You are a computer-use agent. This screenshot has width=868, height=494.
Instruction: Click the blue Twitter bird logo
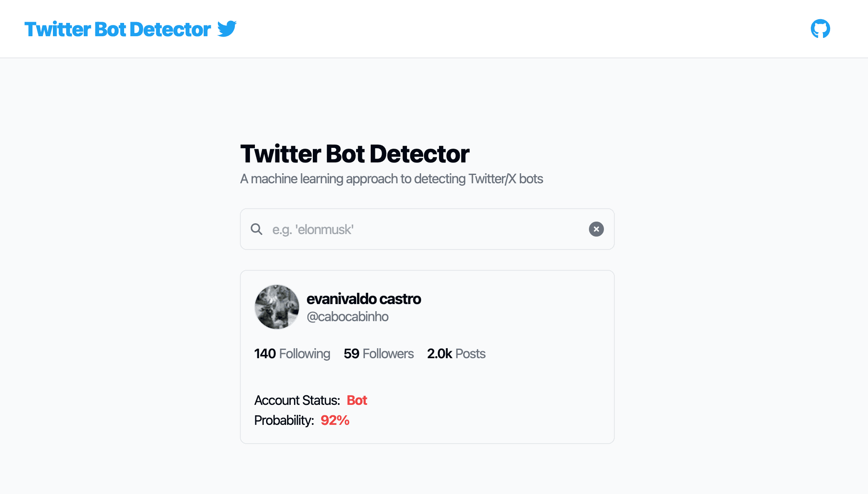click(227, 29)
